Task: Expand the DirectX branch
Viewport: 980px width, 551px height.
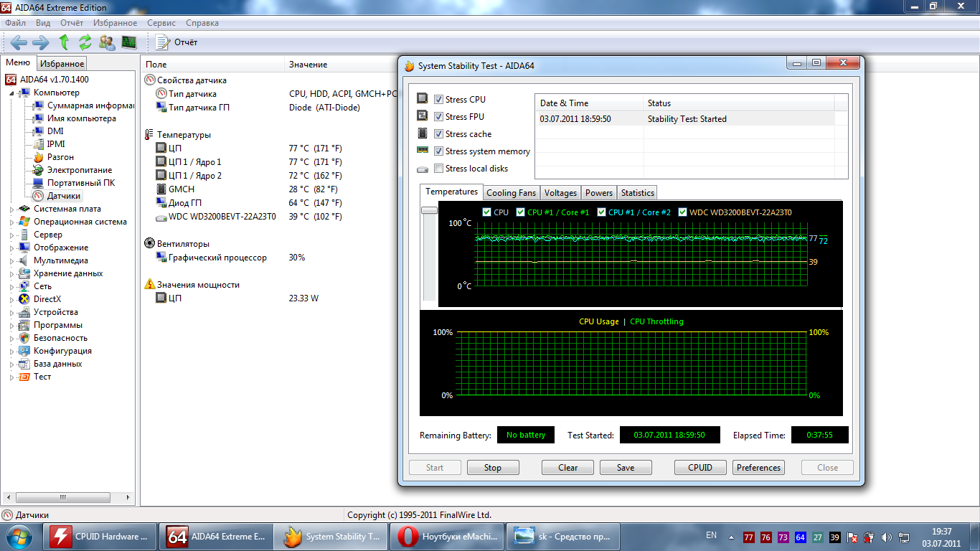Action: click(11, 299)
